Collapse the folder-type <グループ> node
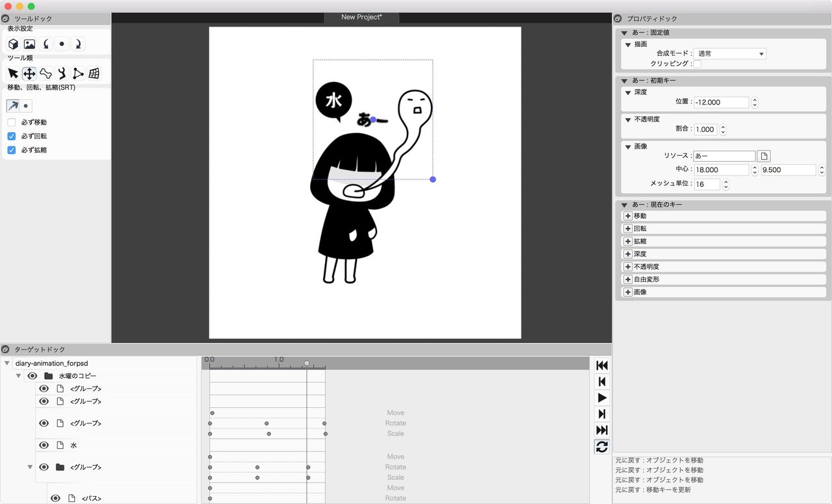 (31, 467)
